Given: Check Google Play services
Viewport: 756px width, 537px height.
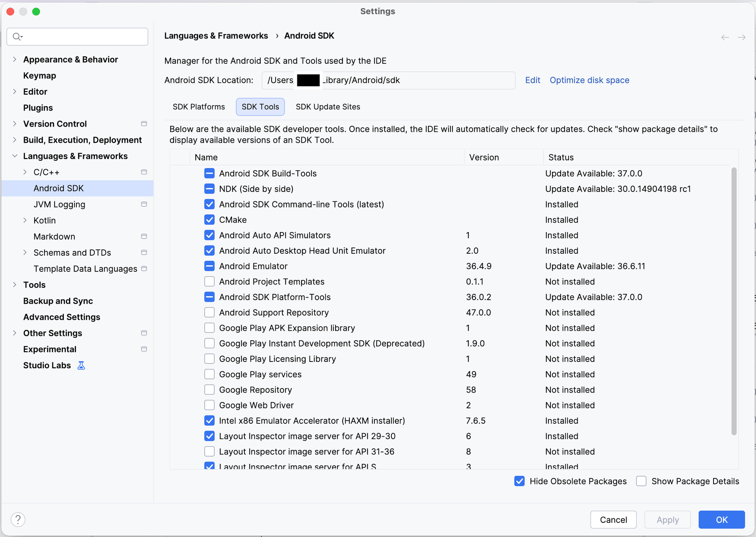Looking at the screenshot, I should [x=209, y=375].
